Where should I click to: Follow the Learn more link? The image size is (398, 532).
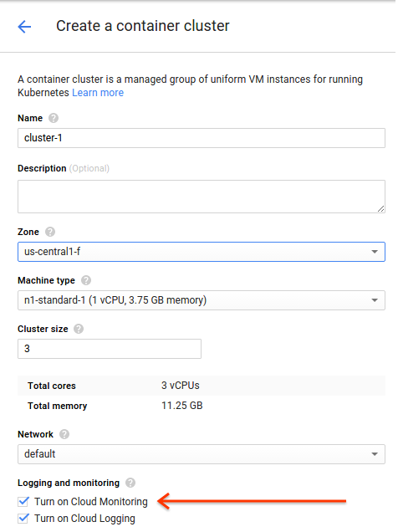coord(98,93)
